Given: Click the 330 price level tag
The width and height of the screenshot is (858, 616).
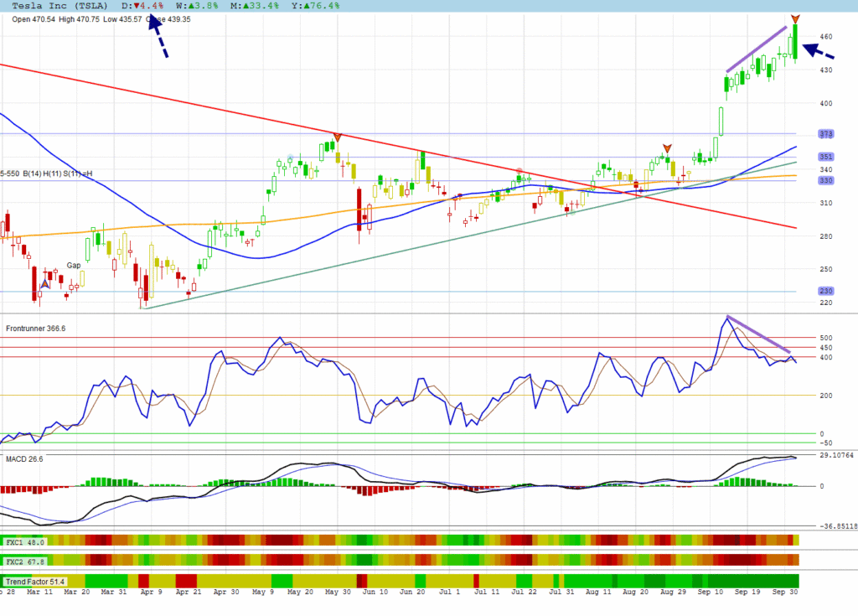Looking at the screenshot, I should (x=825, y=180).
